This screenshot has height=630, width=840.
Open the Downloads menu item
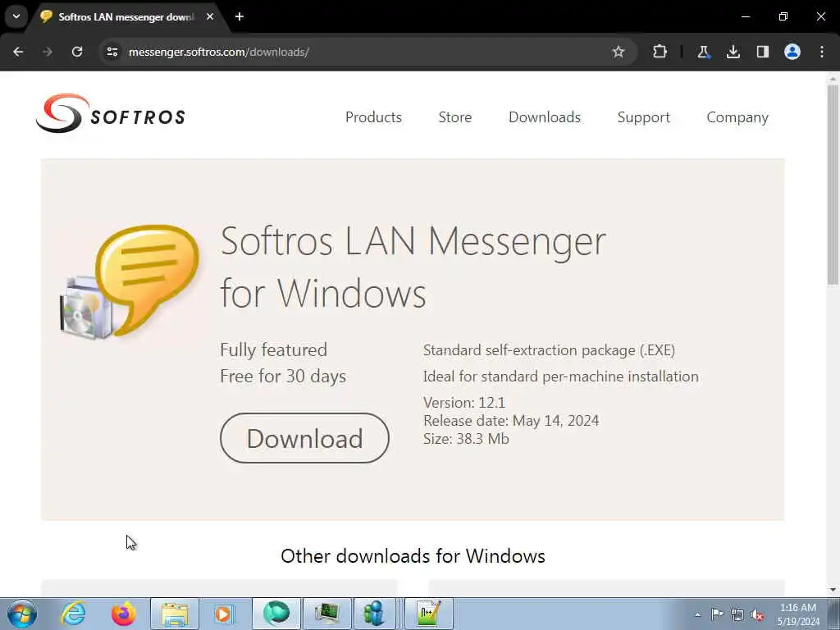pyautogui.click(x=545, y=117)
